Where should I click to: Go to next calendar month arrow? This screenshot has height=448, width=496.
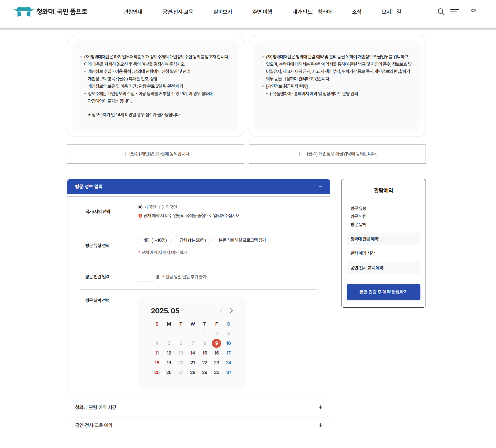(231, 311)
